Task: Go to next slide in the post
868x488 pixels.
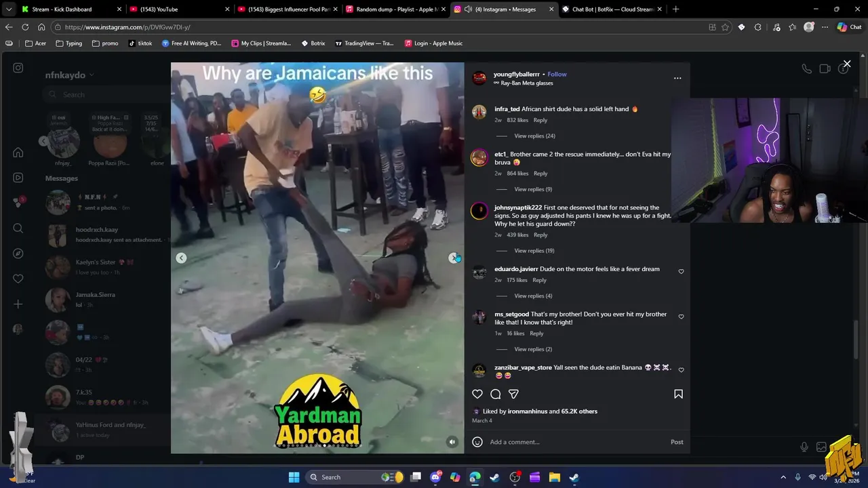Action: (454, 258)
